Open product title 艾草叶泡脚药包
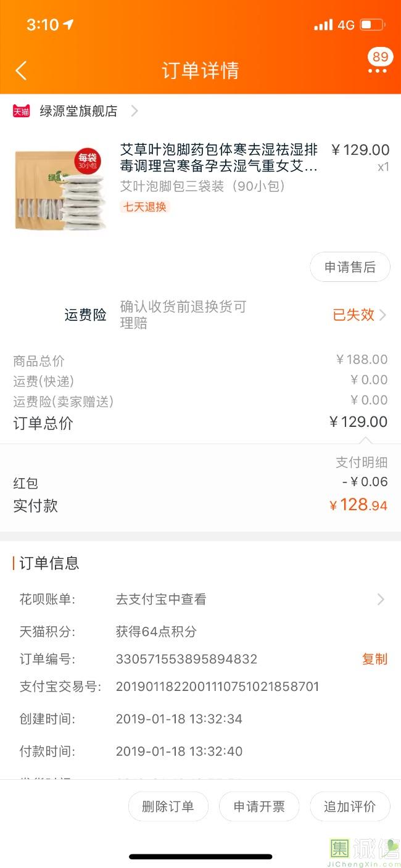The width and height of the screenshot is (401, 868). tap(219, 157)
